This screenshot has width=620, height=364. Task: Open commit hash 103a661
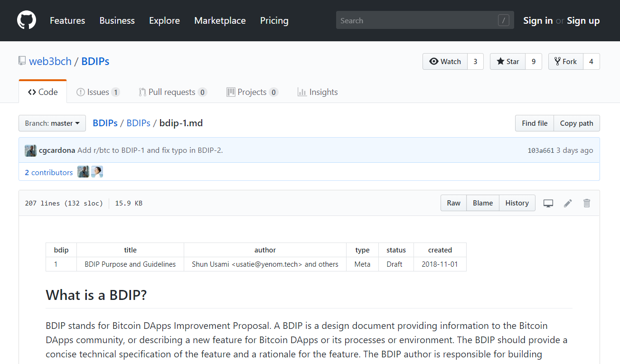tap(541, 150)
